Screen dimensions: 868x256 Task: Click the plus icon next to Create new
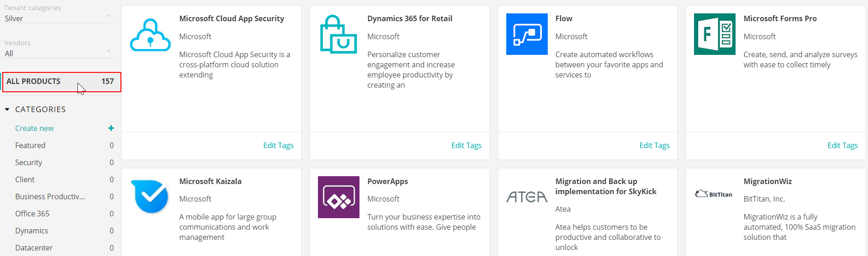click(111, 128)
